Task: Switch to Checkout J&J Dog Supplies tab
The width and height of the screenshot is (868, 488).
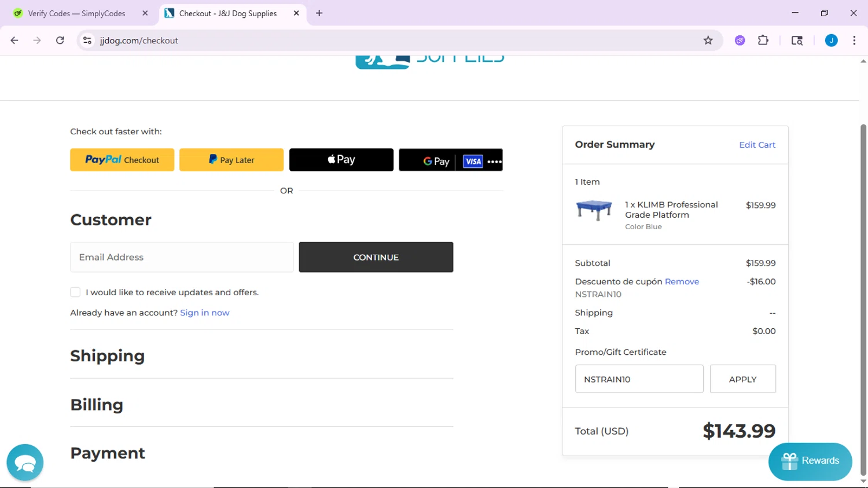Action: pos(231,13)
